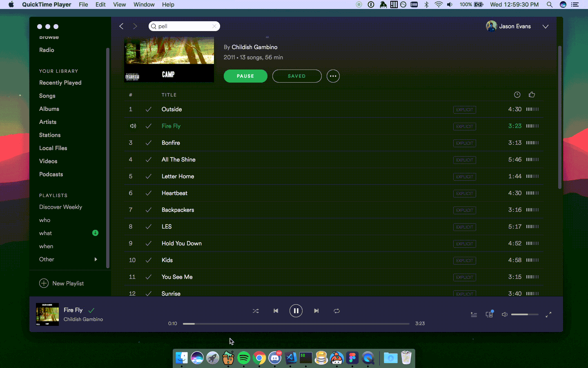This screenshot has height=368, width=588.
Task: Open Spotify from the Dock
Action: point(244,358)
